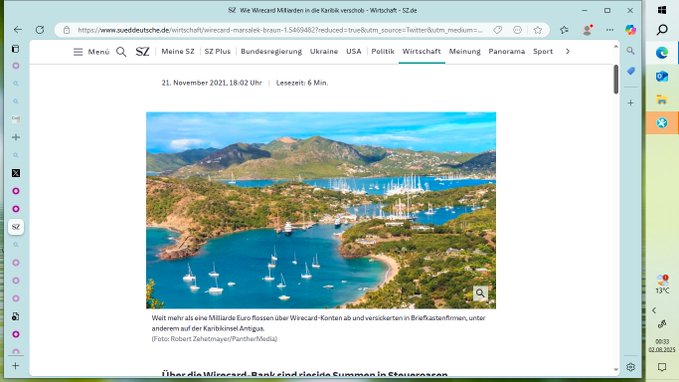Open the notification center icon

pos(662,367)
